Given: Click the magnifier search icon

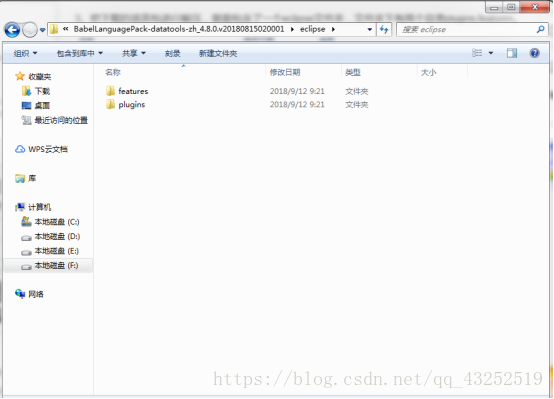Looking at the screenshot, I should pyautogui.click(x=541, y=30).
